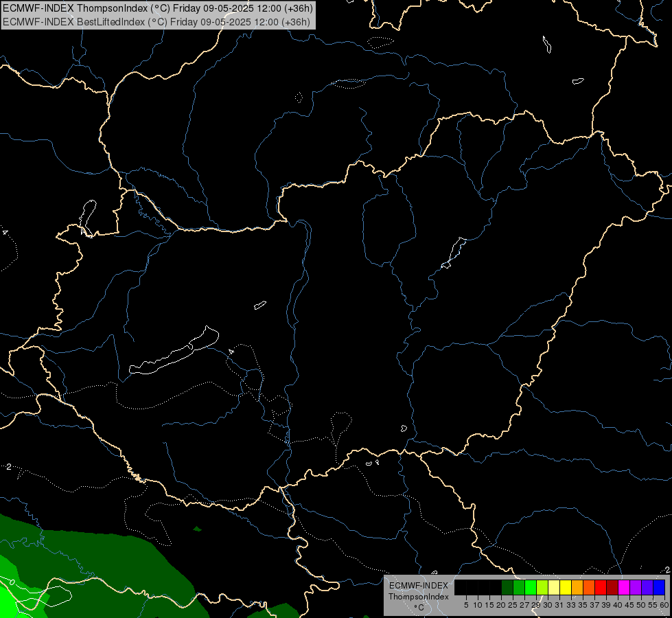Image resolution: width=672 pixels, height=618 pixels.
Task: Click the violet 50–55 legend swatch
Action: coord(647,588)
